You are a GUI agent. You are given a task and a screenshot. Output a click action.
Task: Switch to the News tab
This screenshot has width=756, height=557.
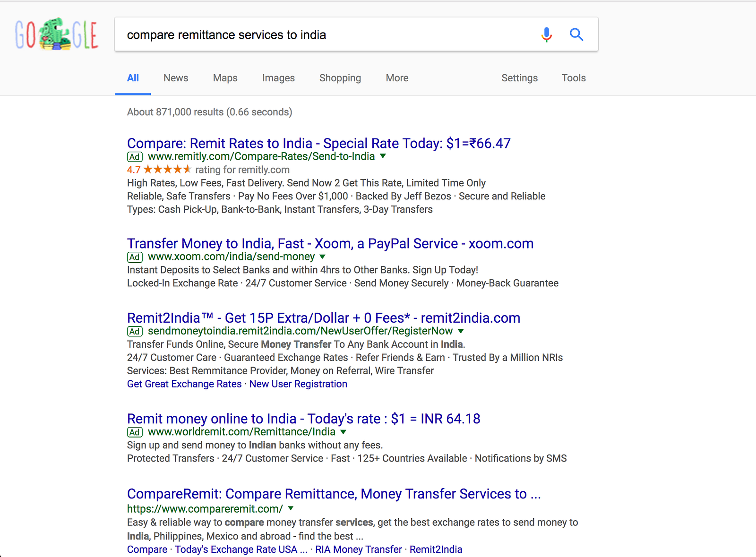[x=176, y=78]
